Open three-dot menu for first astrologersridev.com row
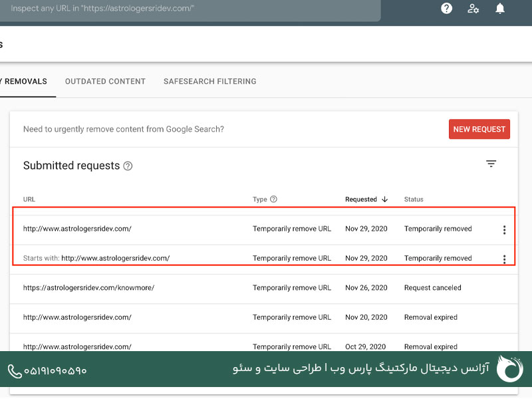Screen dimensions: 532x399 (504, 230)
